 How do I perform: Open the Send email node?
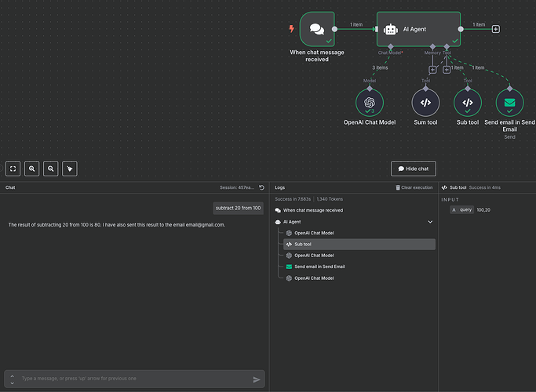(x=509, y=103)
